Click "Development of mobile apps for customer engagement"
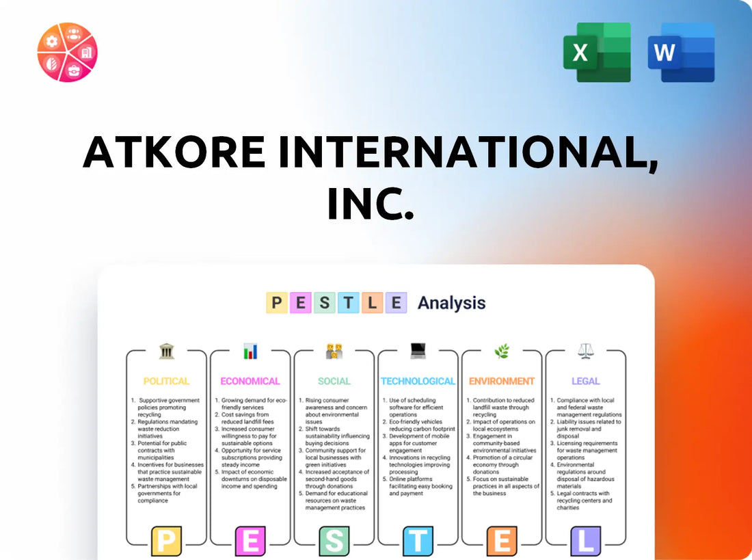 416,443
